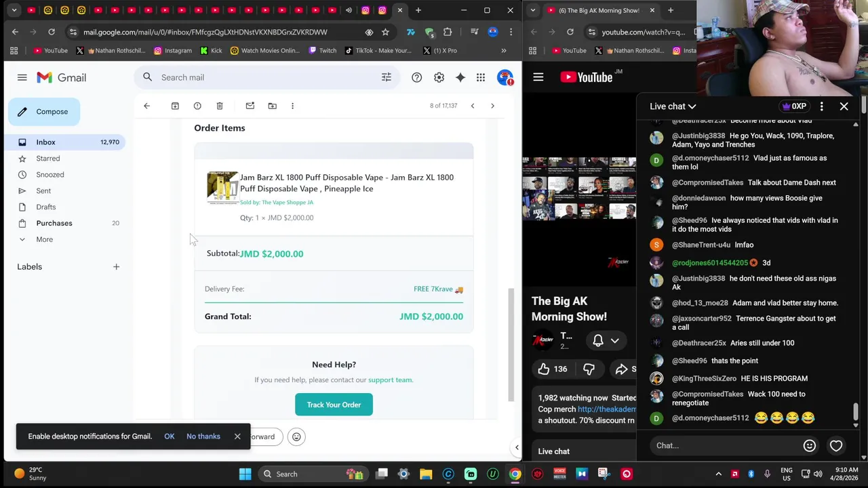Click the Gmail address bar URL

(x=205, y=32)
